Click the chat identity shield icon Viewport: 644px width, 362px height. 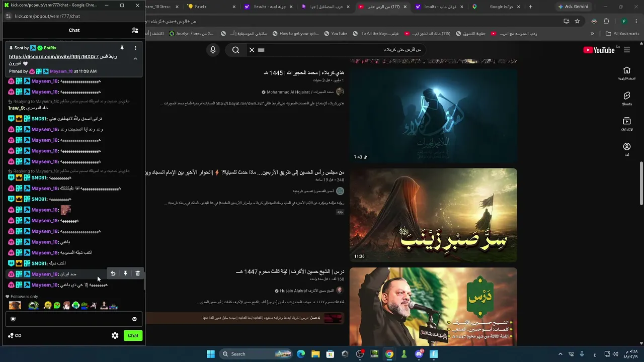[13, 319]
